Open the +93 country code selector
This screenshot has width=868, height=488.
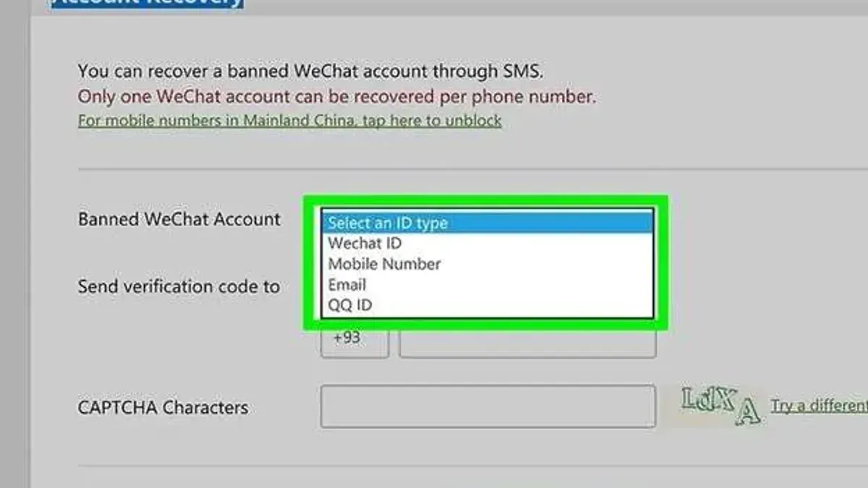[354, 340]
